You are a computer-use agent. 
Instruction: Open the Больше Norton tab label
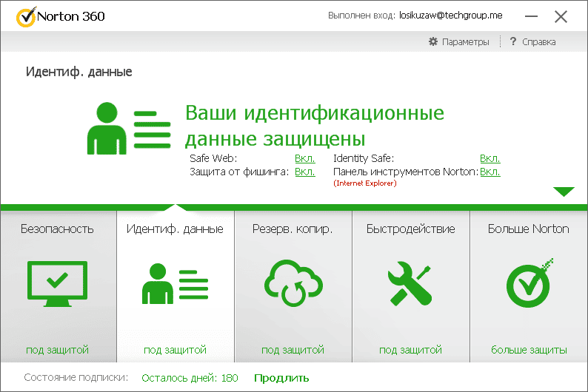[x=528, y=229]
